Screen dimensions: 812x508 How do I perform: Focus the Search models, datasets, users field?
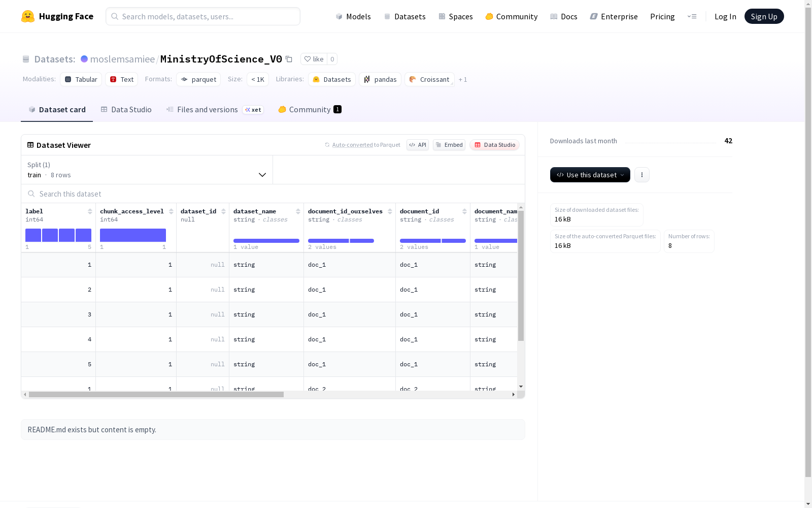pos(203,16)
